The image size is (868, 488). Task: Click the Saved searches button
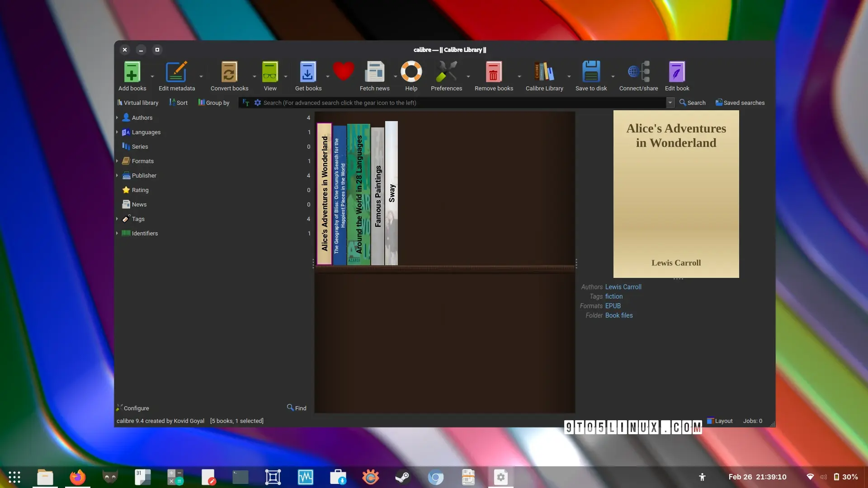click(740, 103)
